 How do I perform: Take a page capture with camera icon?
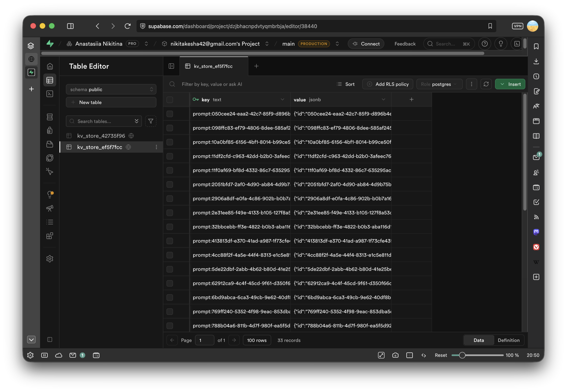pos(395,355)
